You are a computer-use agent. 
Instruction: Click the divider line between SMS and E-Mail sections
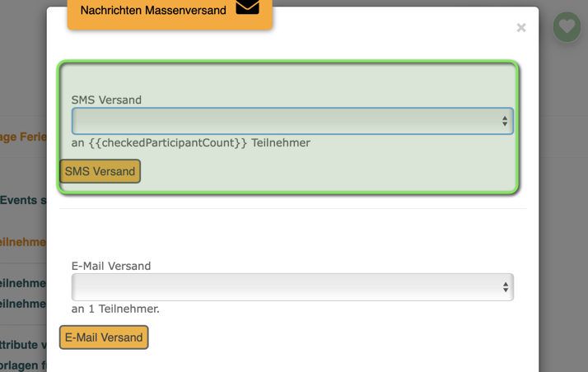coord(292,209)
